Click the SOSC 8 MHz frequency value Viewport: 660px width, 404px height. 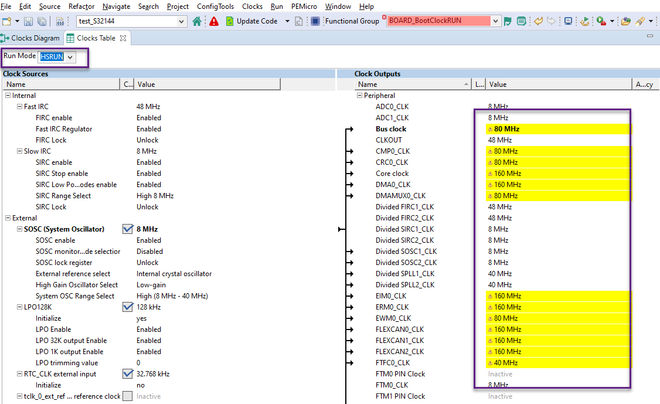[147, 229]
